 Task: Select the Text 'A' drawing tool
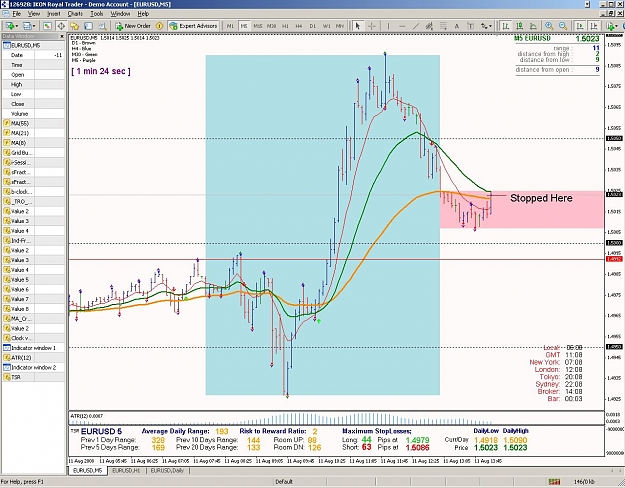(457, 26)
